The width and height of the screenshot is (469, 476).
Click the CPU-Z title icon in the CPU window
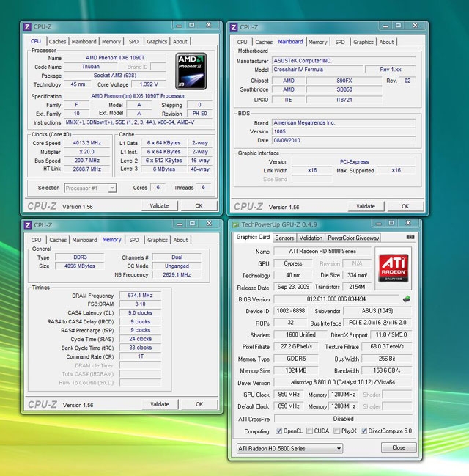(28, 26)
